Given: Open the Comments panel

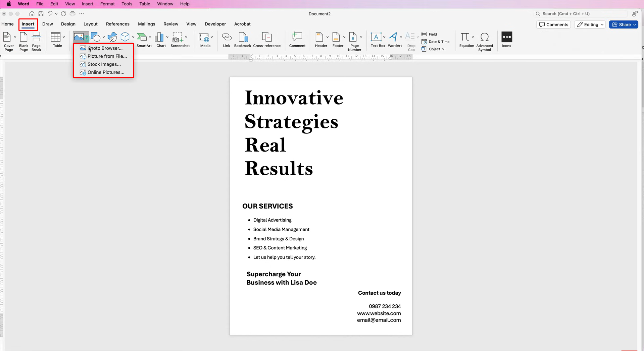Looking at the screenshot, I should [553, 24].
